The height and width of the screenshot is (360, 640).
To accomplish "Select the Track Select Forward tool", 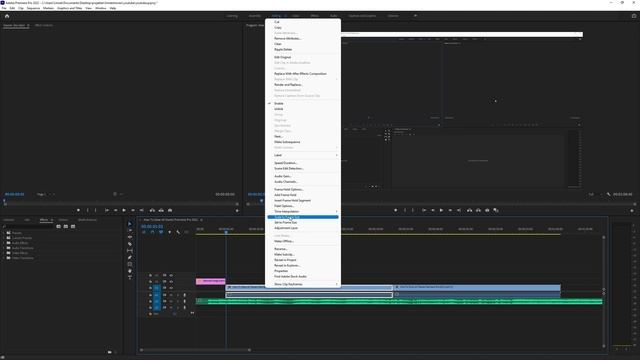I will tap(130, 230).
